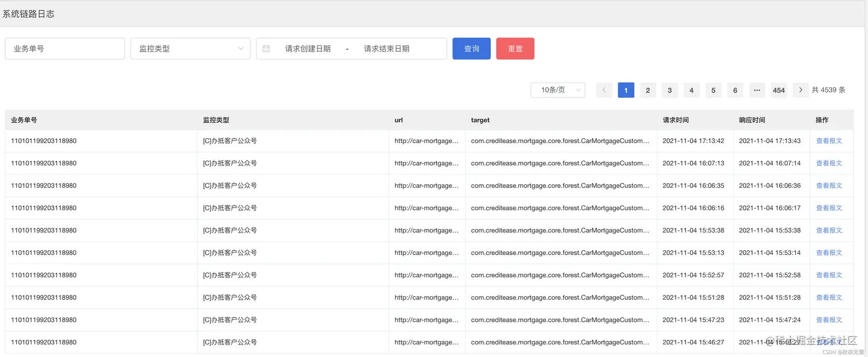Jump forward with ellipsis pagination button
Screen dimensions: 868x357
[757, 90]
